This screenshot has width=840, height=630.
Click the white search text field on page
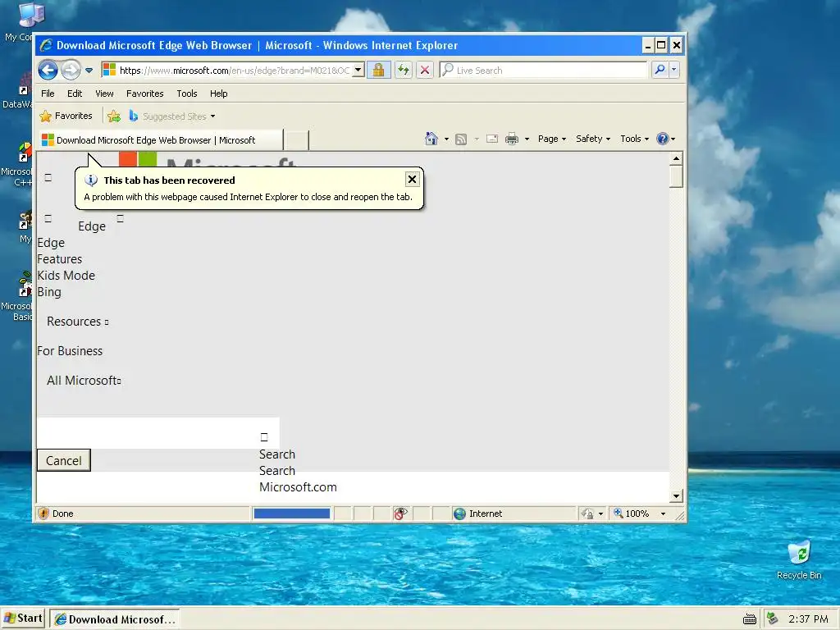pyautogui.click(x=158, y=433)
